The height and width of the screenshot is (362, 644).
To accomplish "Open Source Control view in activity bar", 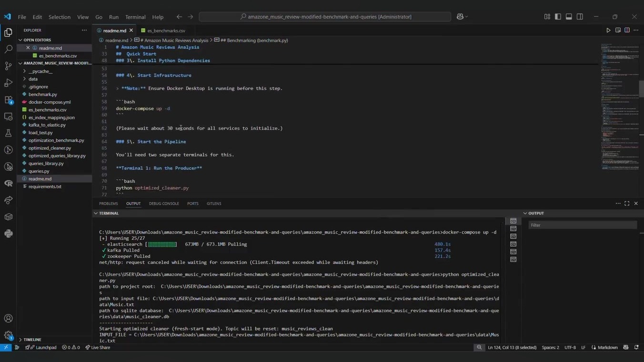I will coord(8,66).
